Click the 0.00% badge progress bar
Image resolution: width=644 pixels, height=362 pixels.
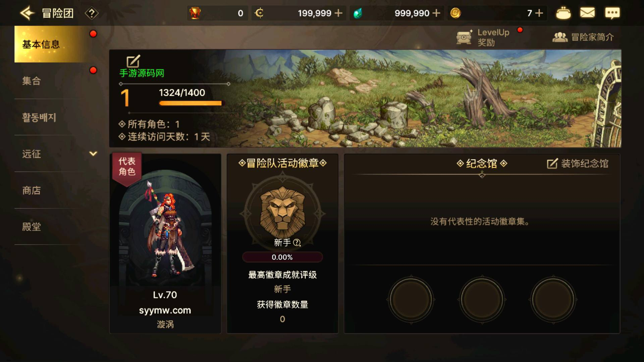pos(282,257)
